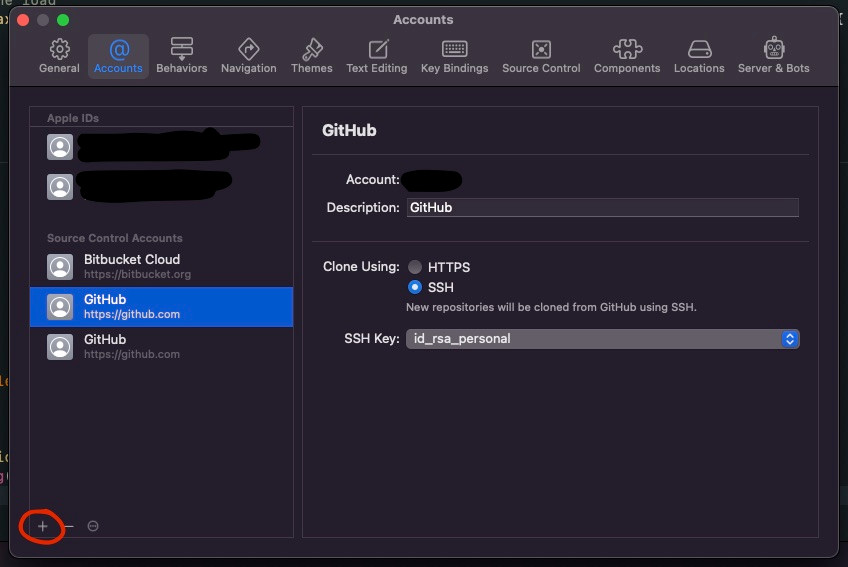
Task: Open Source Control preferences icon
Action: point(541,49)
